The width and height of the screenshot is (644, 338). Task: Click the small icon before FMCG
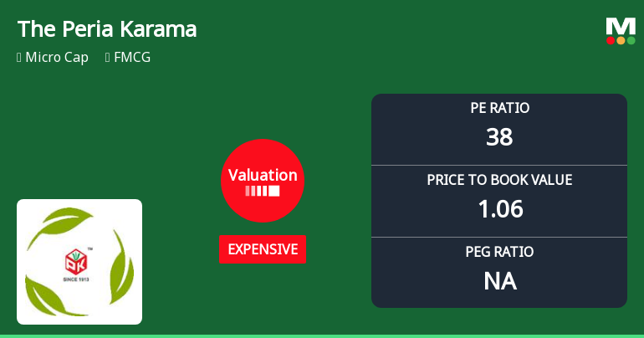[x=108, y=58]
